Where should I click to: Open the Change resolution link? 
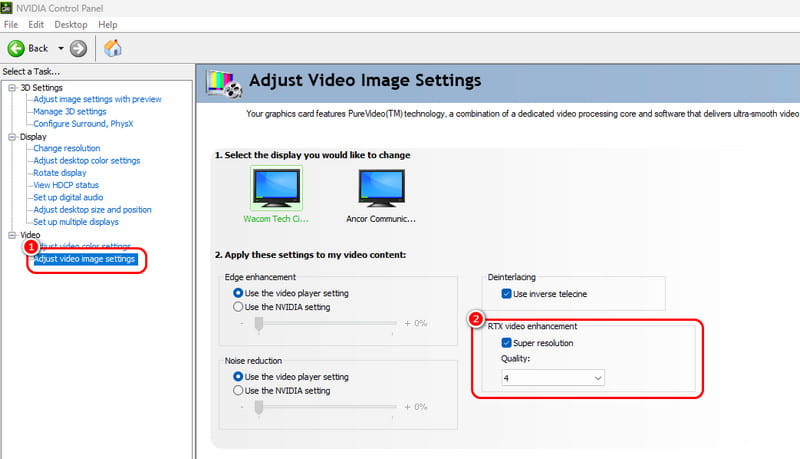(66, 148)
